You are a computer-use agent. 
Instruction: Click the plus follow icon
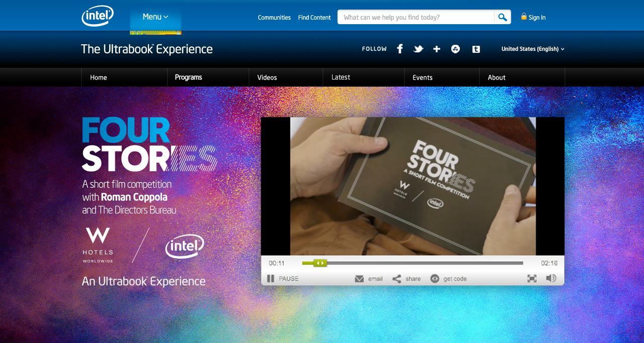pos(437,49)
